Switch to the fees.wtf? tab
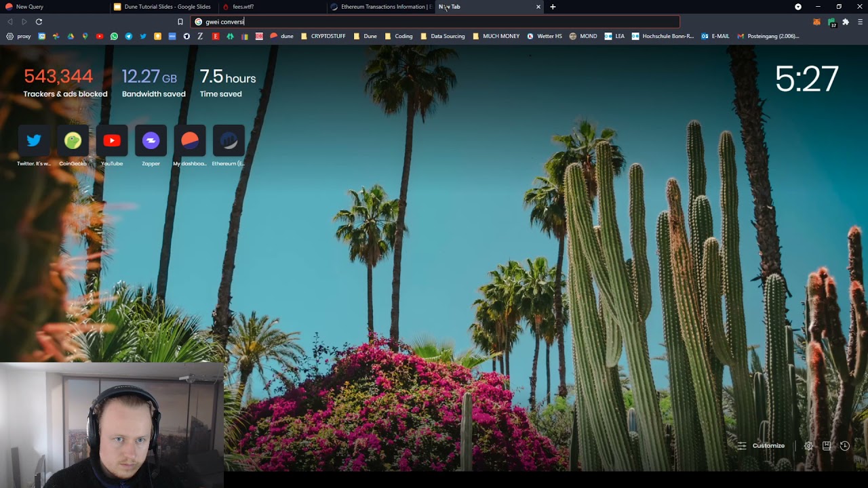 pyautogui.click(x=271, y=7)
